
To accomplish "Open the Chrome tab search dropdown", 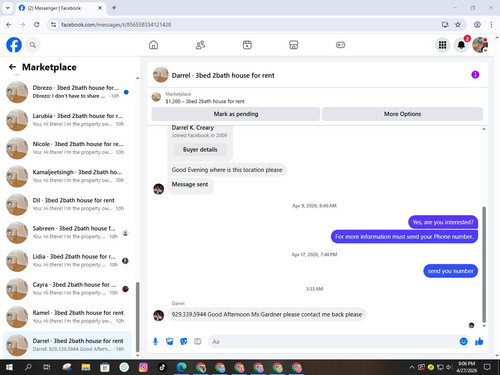I will (8, 8).
